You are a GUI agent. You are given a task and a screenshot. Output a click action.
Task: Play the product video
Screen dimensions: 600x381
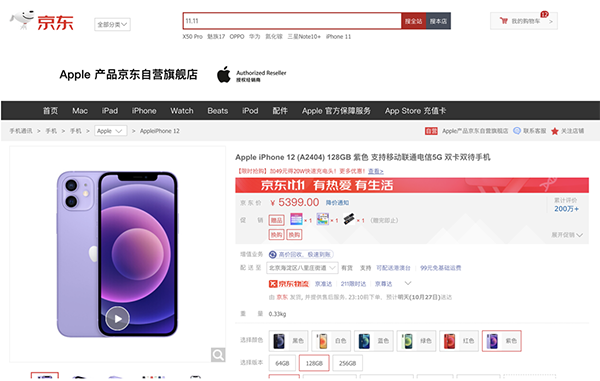tap(117, 318)
